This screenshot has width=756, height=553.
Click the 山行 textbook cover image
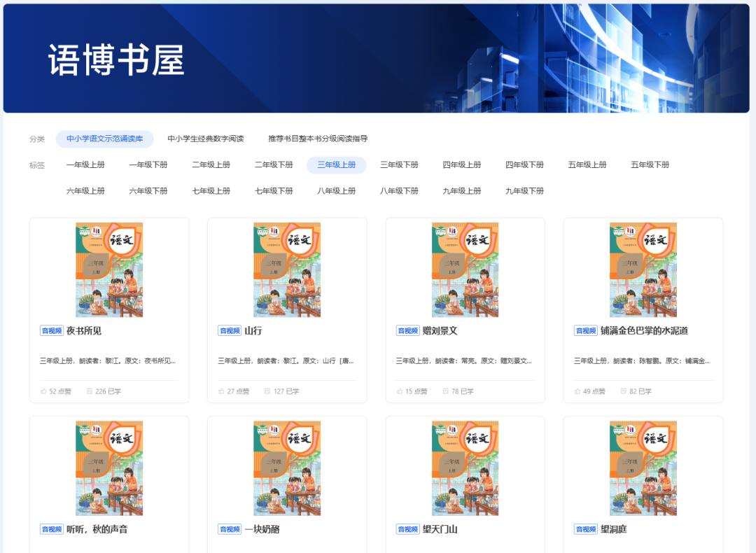click(287, 269)
